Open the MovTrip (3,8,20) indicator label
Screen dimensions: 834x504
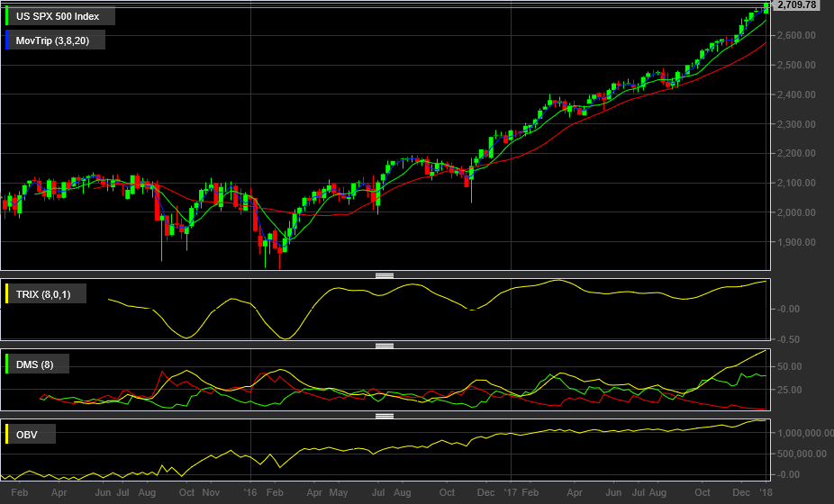52,40
